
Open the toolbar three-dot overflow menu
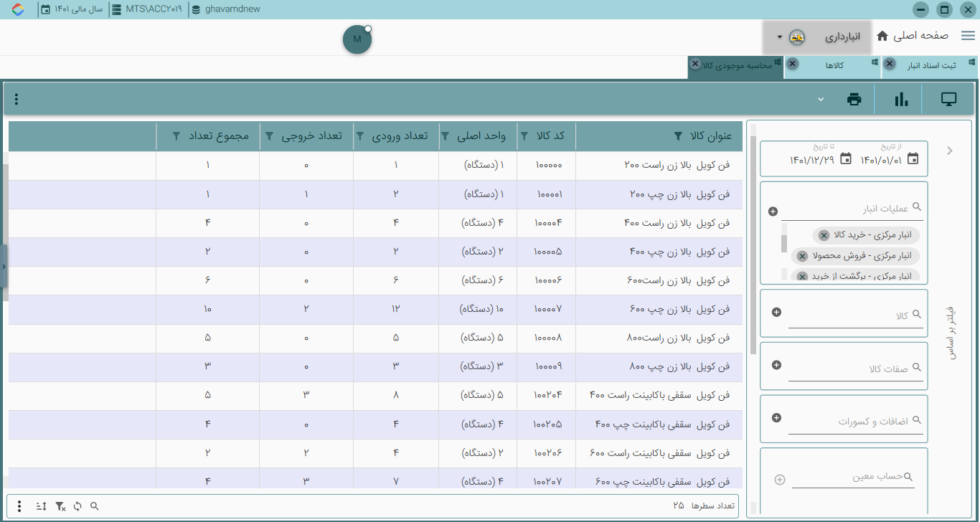click(x=17, y=100)
